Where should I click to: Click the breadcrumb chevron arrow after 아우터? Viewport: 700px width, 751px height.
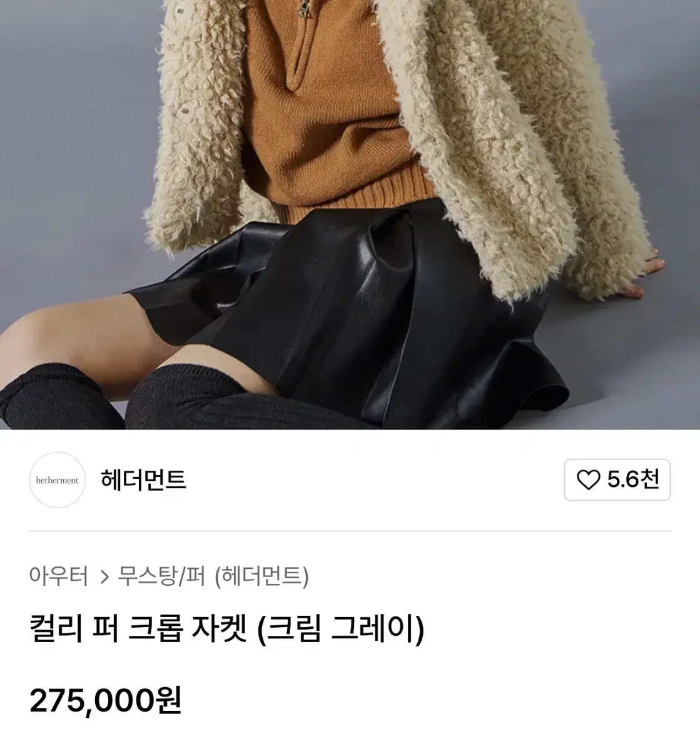point(104,576)
